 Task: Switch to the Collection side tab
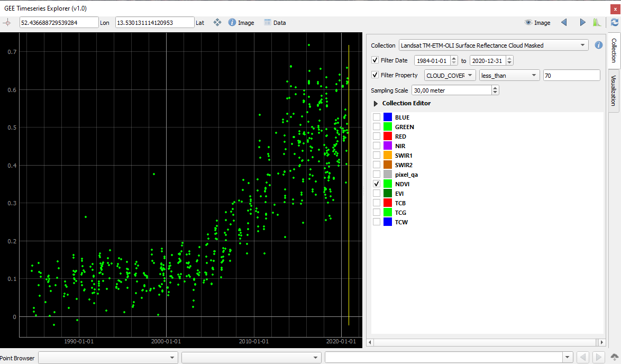click(614, 50)
